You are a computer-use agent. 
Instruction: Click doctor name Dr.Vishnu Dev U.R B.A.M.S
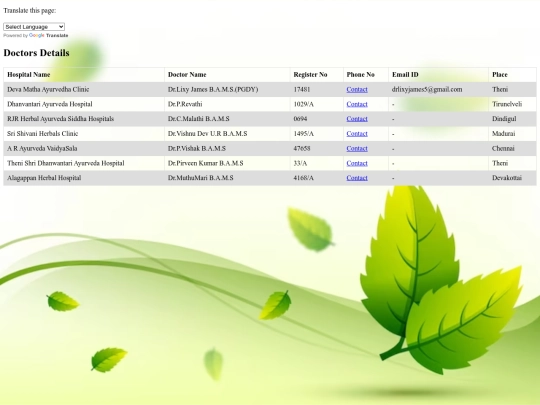pos(207,134)
